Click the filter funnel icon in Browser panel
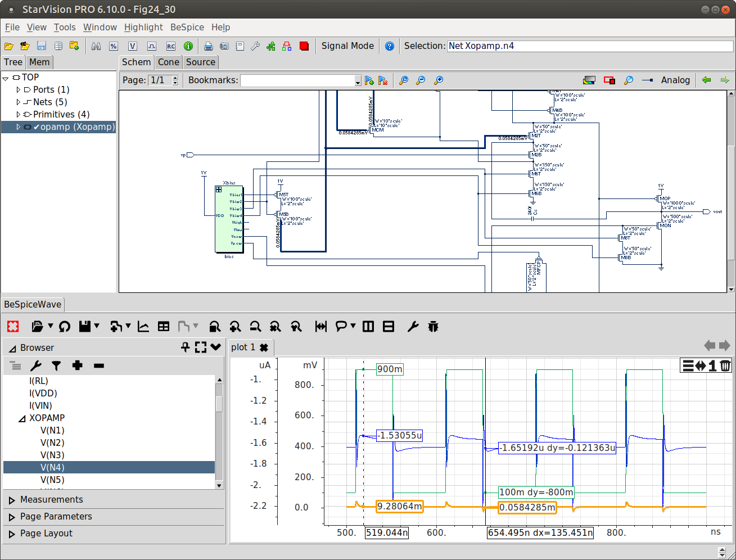The height and width of the screenshot is (560, 736). click(56, 366)
